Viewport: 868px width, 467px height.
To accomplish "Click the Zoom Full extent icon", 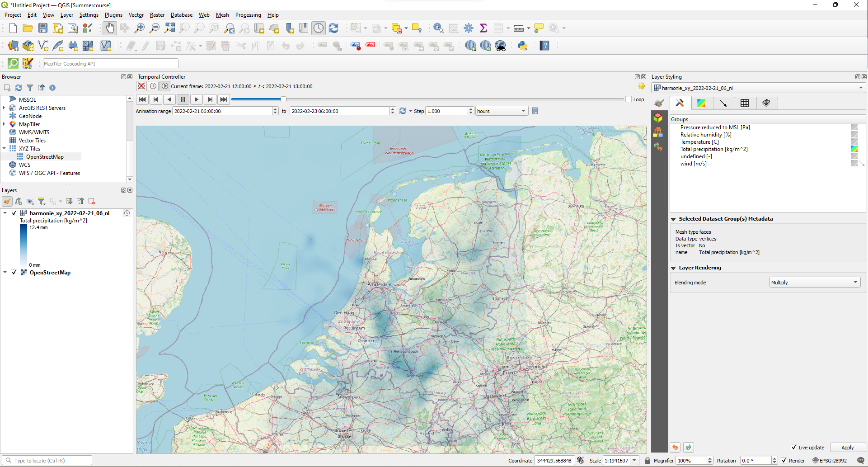I will click(x=169, y=28).
